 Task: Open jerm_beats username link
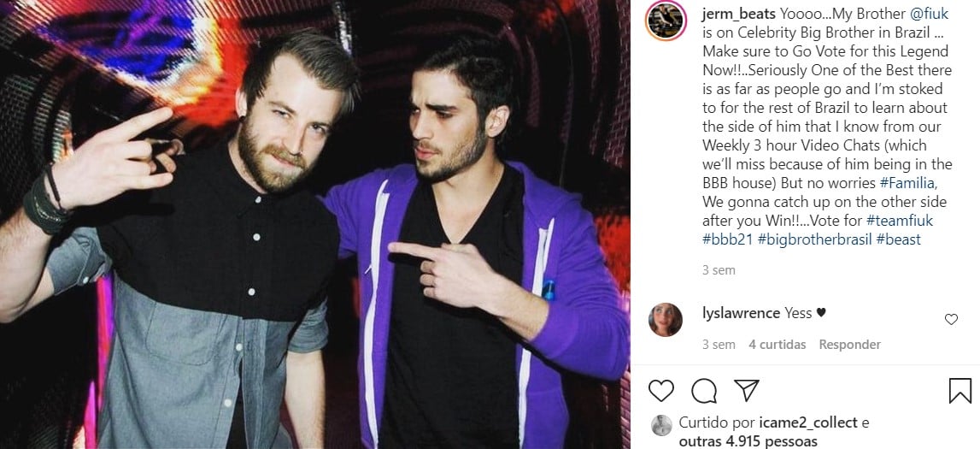tap(739, 14)
